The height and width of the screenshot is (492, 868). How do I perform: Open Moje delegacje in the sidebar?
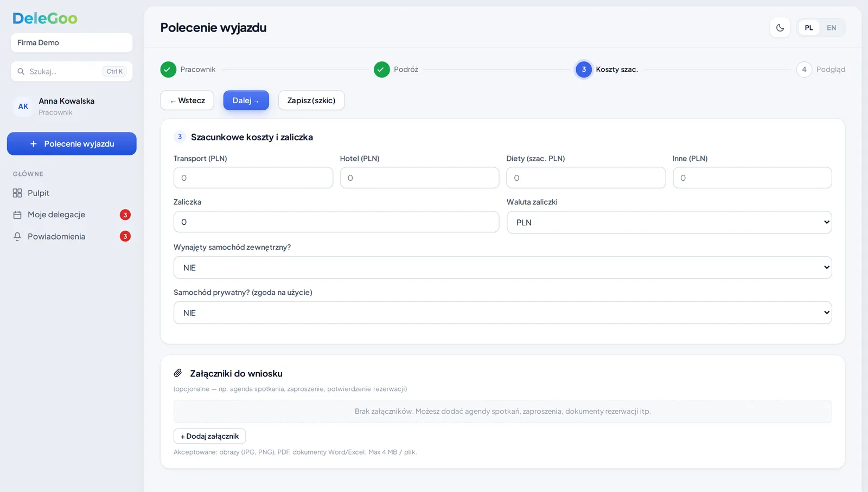pyautogui.click(x=72, y=215)
